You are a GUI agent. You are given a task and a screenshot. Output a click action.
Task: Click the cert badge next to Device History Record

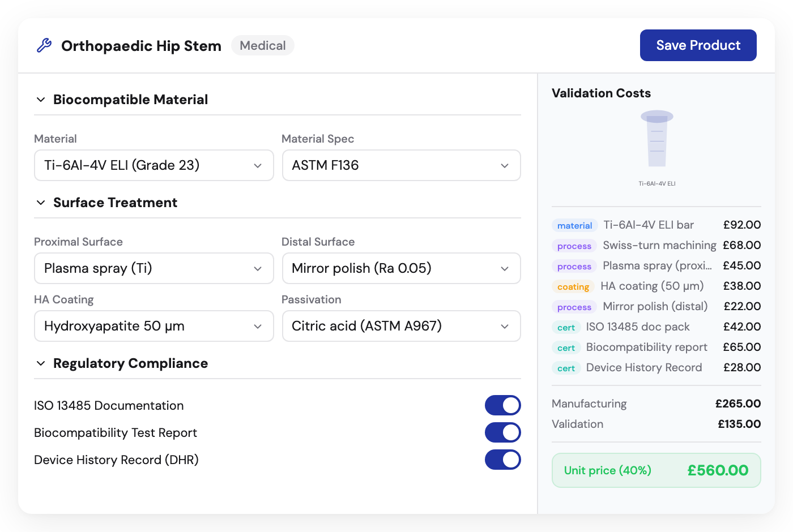[566, 368]
